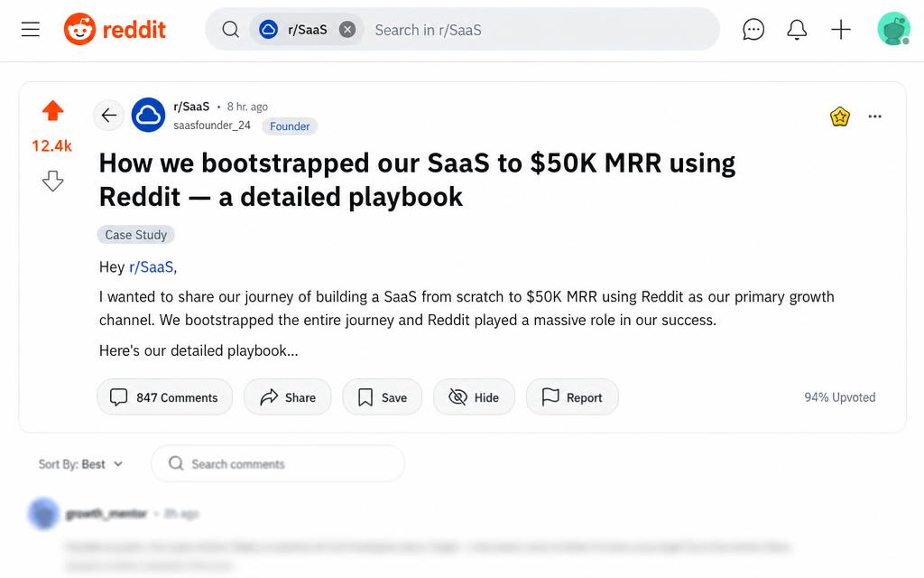
Task: Expand the Sort By: Best dropdown
Action: click(x=80, y=464)
